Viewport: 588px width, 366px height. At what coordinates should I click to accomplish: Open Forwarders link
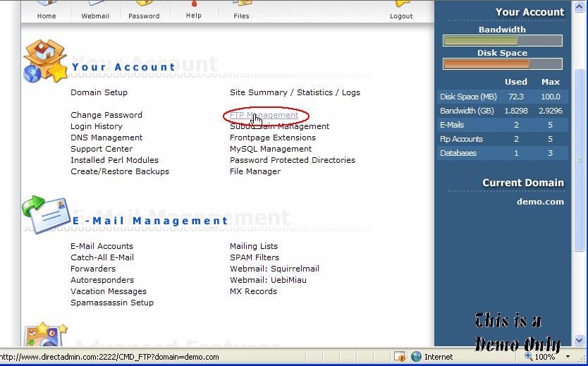(x=93, y=269)
